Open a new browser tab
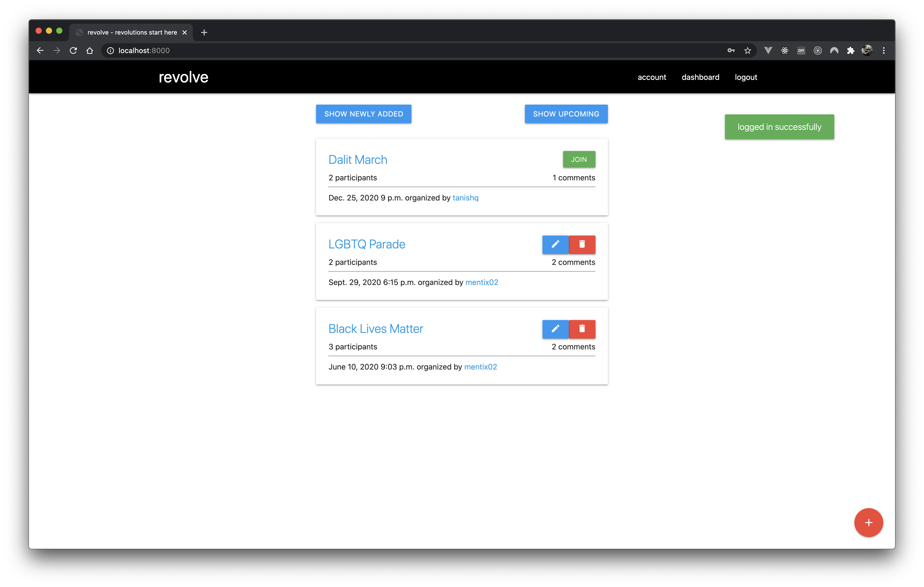The image size is (924, 587). 204,32
